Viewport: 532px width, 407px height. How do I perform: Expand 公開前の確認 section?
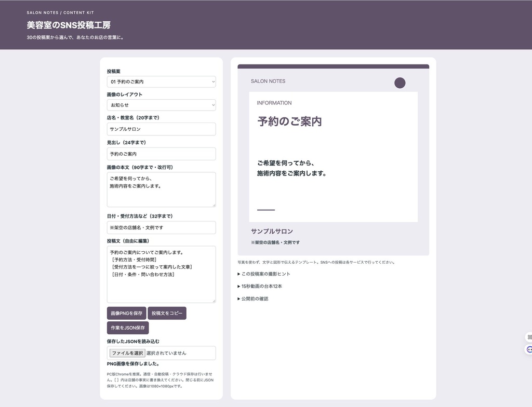pyautogui.click(x=253, y=299)
